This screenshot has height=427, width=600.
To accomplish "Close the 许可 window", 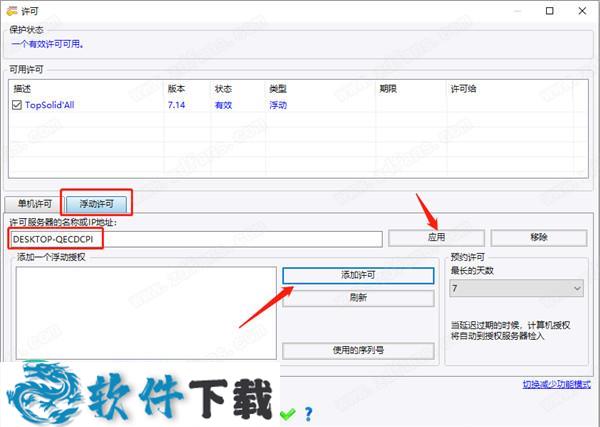I will pyautogui.click(x=582, y=11).
